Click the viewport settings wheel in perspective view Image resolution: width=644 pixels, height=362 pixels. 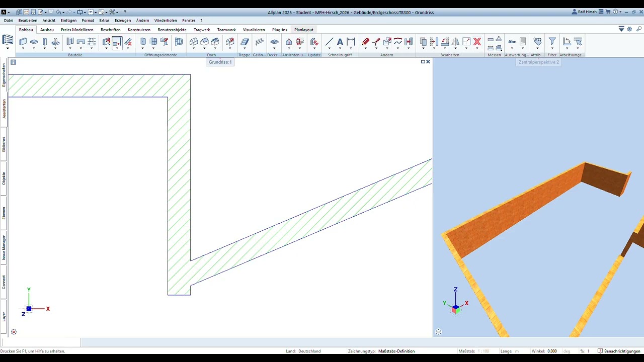438,332
